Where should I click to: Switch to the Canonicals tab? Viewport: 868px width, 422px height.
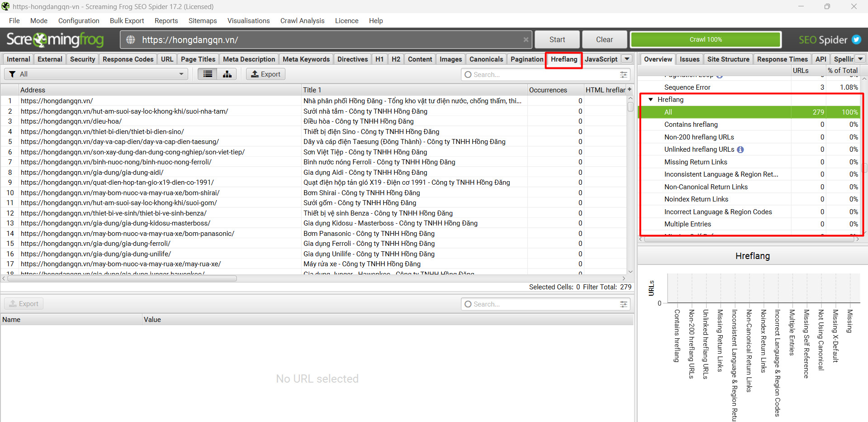tap(486, 59)
